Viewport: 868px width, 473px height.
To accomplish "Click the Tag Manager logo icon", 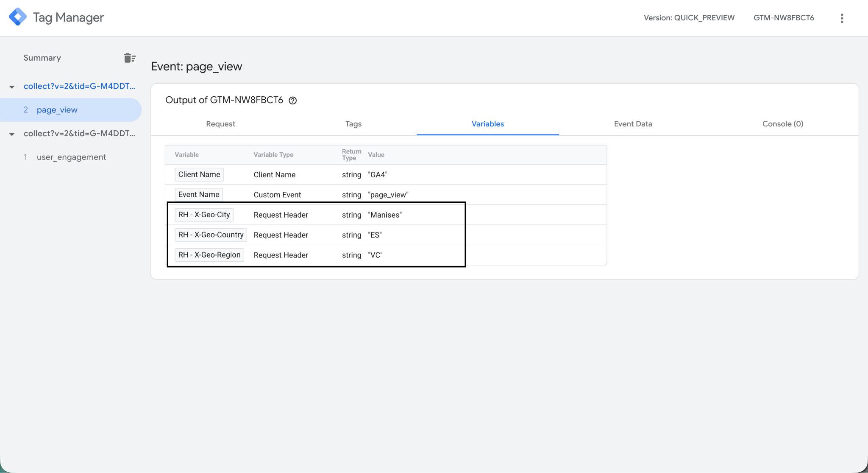I will 17,17.
